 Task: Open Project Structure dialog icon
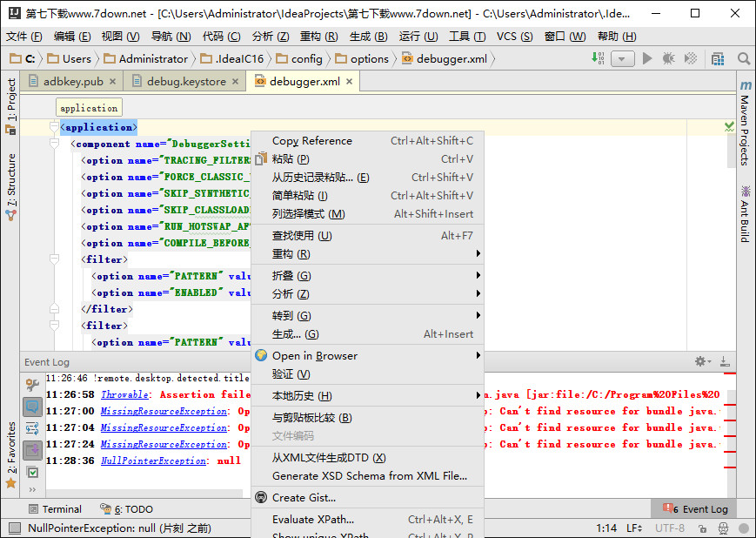[x=718, y=59]
